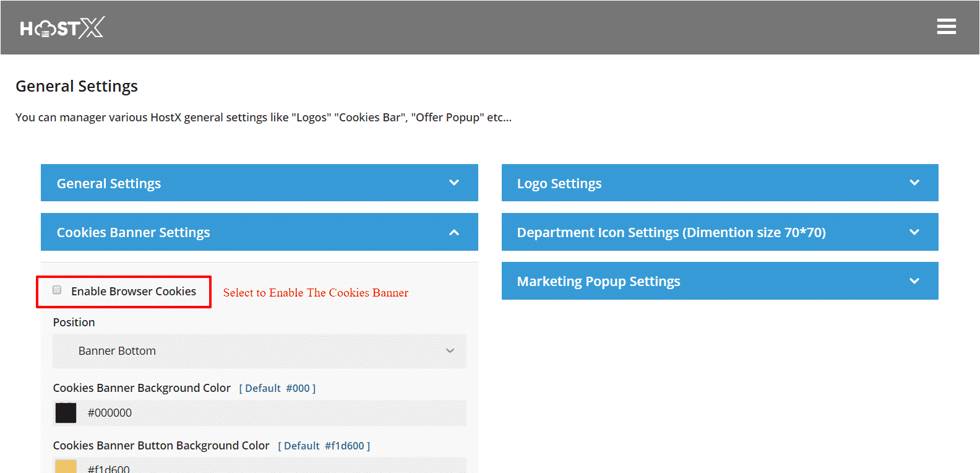This screenshot has width=980, height=473.
Task: Click the General Settings panel title
Action: (109, 183)
